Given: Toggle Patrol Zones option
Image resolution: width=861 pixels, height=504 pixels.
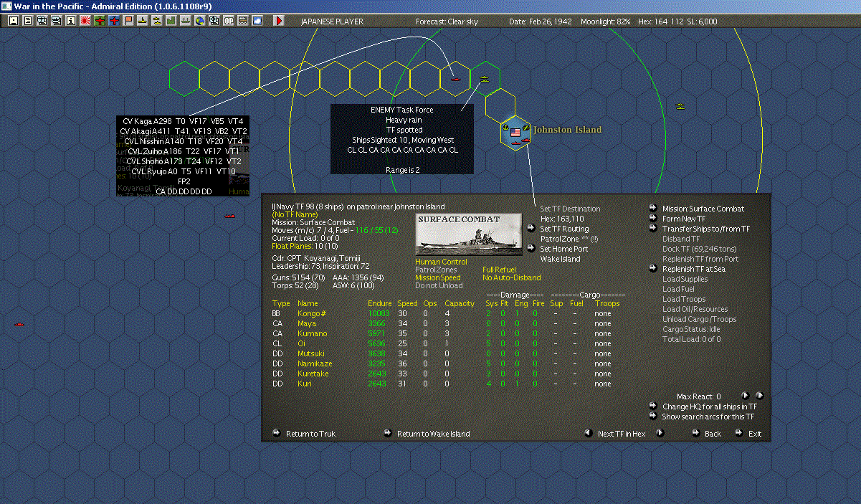Looking at the screenshot, I should [436, 270].
